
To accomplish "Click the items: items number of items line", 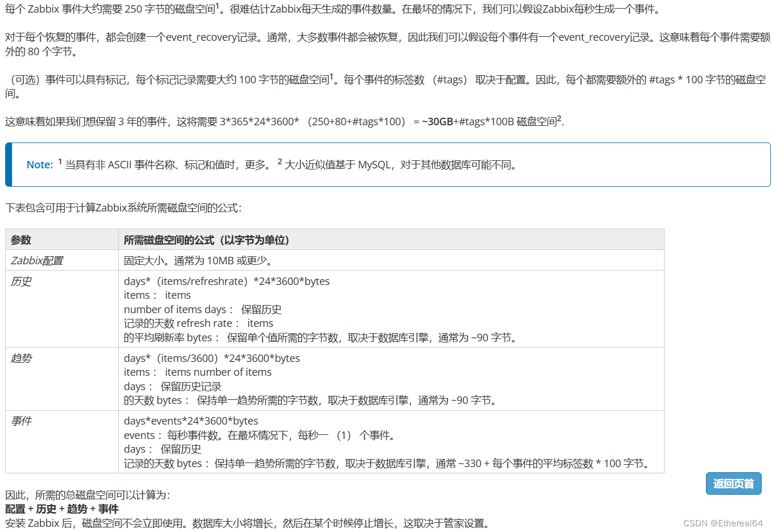I will (198, 372).
